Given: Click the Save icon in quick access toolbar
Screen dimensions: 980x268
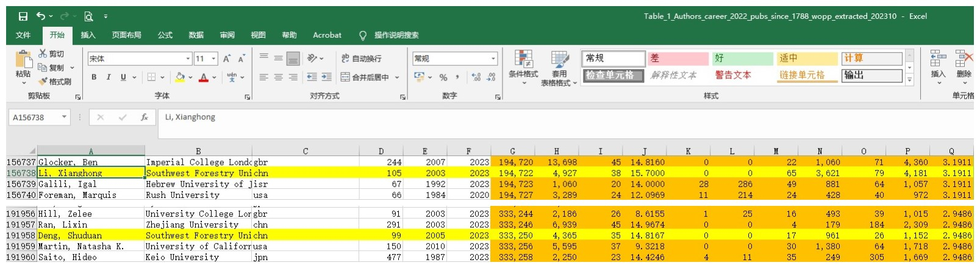Looking at the screenshot, I should (23, 16).
